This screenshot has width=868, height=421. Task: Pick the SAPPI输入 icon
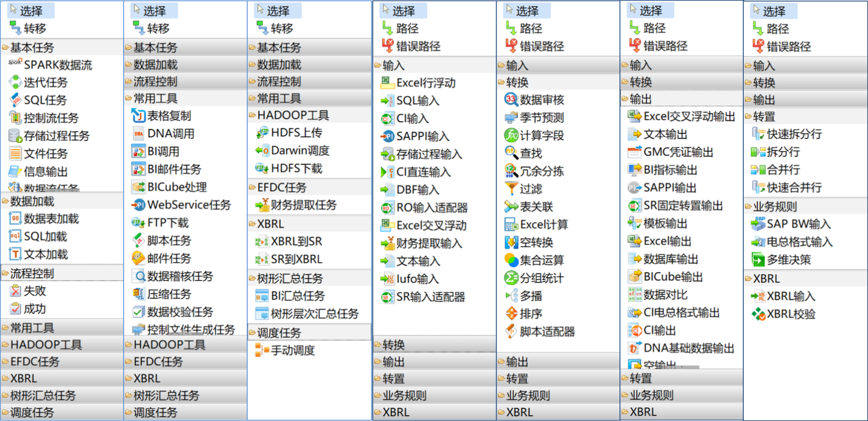tap(387, 136)
